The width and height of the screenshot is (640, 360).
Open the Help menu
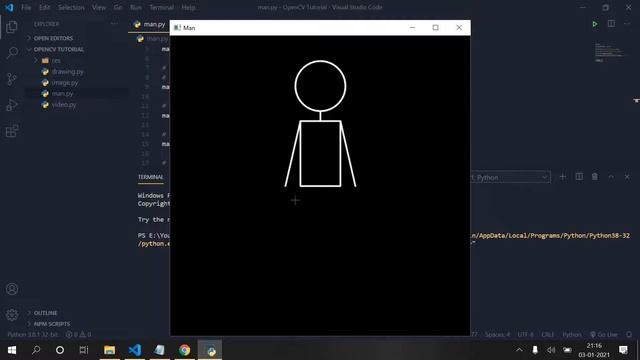(x=188, y=7)
